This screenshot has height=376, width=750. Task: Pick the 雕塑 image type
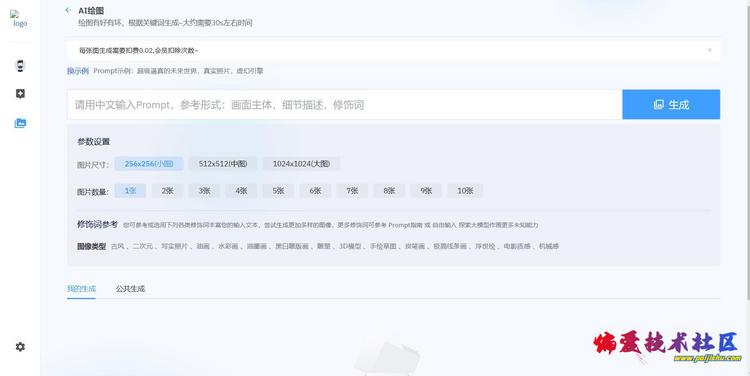click(x=324, y=246)
